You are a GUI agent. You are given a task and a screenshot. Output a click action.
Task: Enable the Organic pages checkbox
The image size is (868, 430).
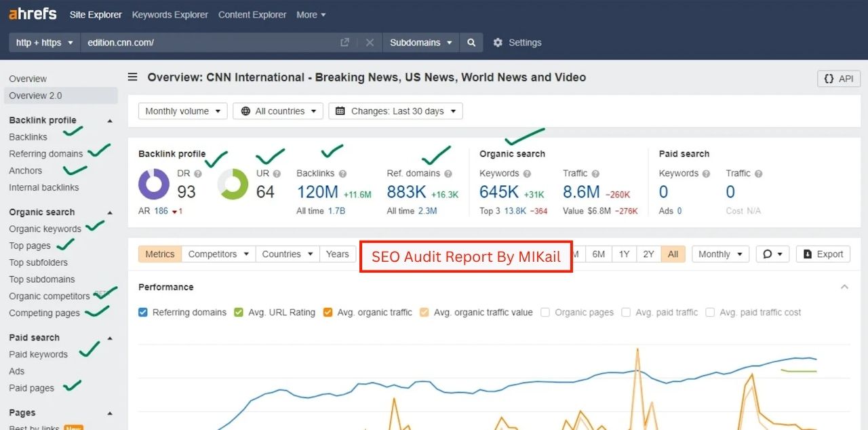546,313
